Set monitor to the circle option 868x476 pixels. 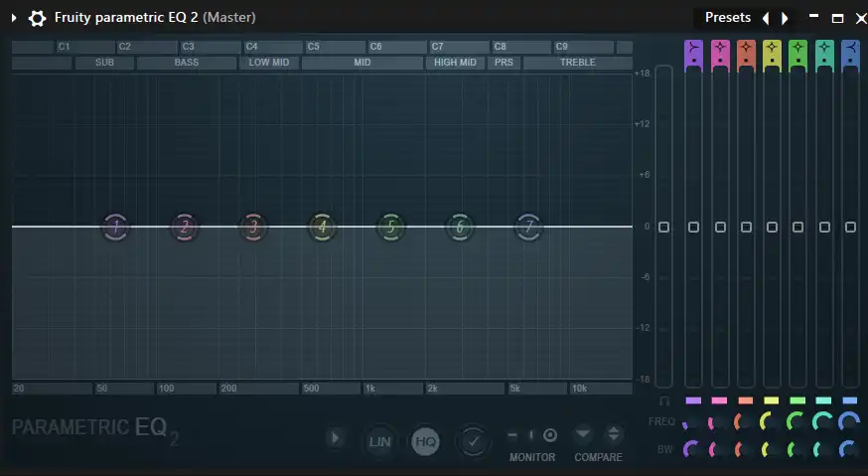tap(549, 435)
